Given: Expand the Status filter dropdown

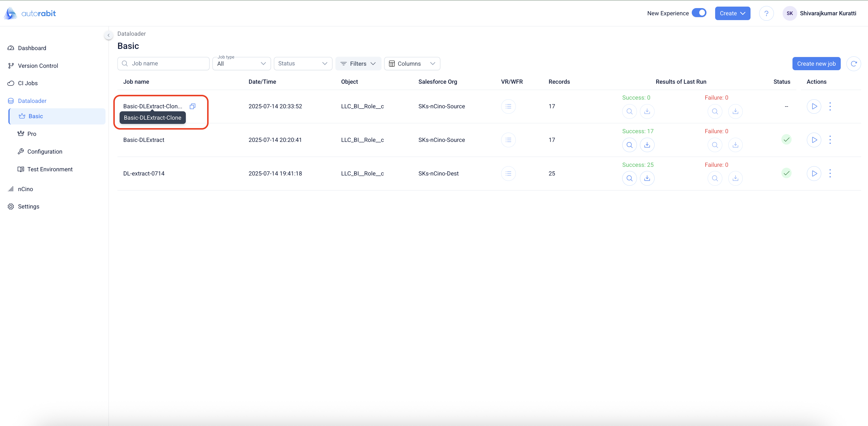Looking at the screenshot, I should (303, 64).
